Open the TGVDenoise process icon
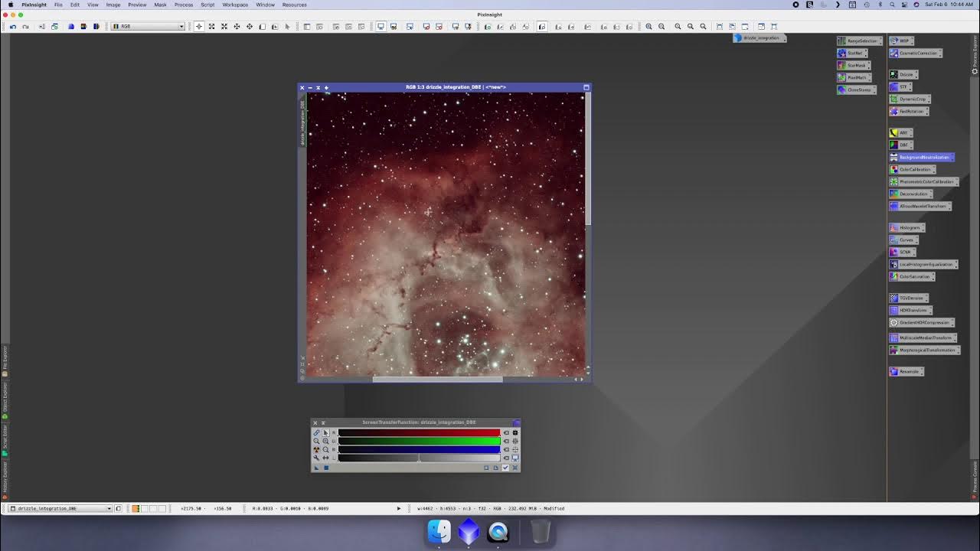This screenshot has width=980, height=551. coord(908,298)
